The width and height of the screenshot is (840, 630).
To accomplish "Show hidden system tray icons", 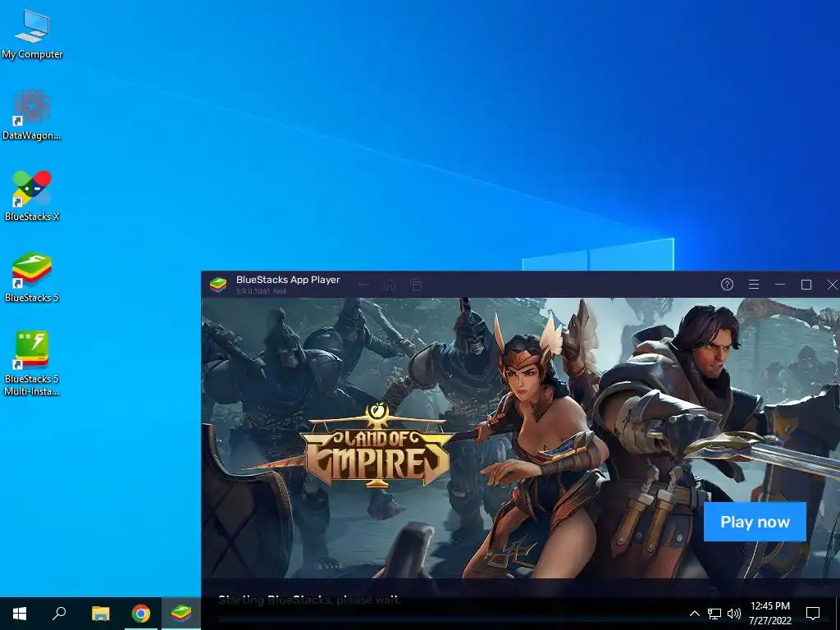I will click(694, 614).
